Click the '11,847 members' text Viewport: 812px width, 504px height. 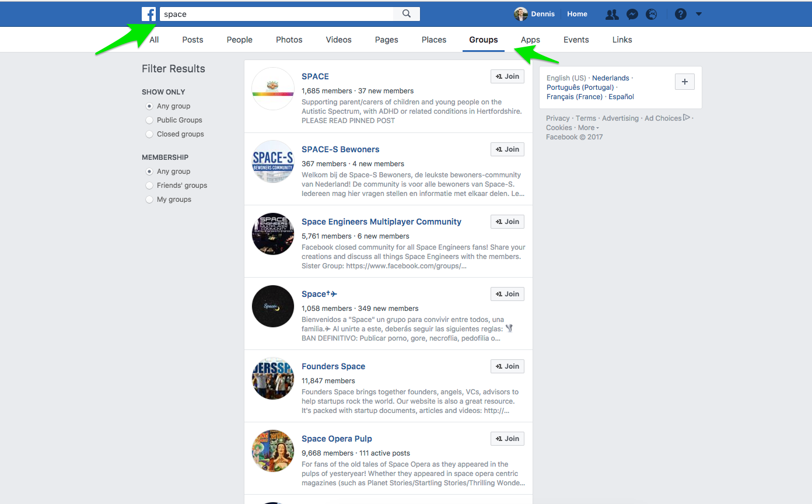point(328,381)
